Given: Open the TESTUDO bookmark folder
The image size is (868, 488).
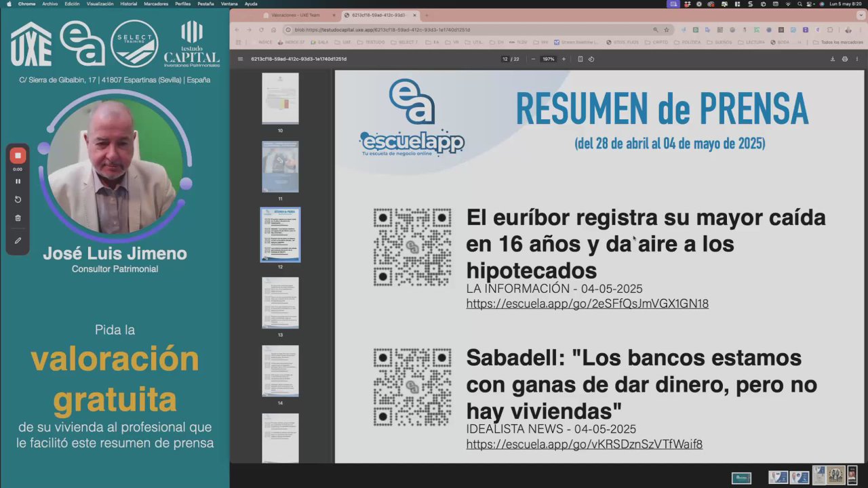Looking at the screenshot, I should coord(372,42).
